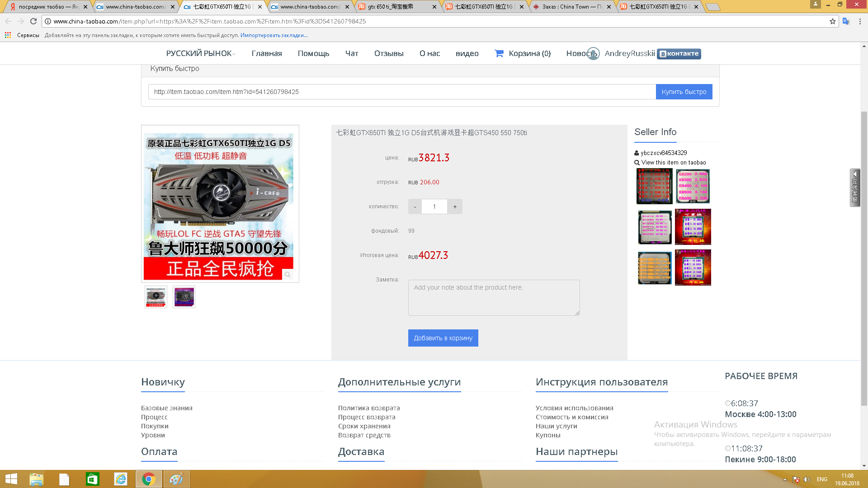
Task: Close the gtx 650 ti search tab
Action: pos(434,7)
